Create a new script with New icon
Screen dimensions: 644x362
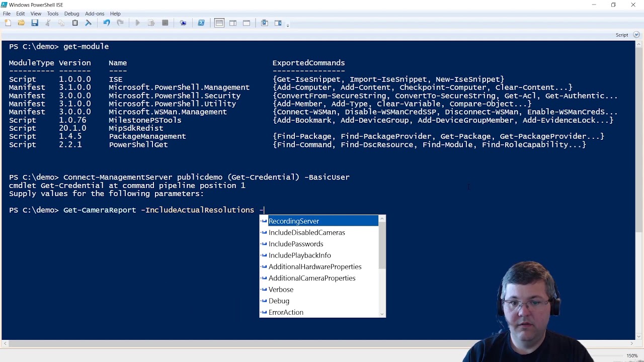point(8,23)
